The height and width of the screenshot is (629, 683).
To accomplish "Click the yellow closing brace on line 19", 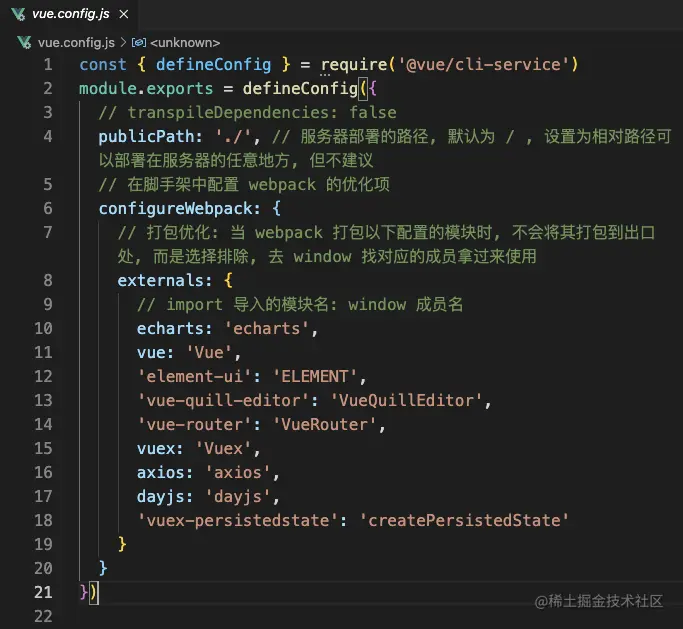I will 122,544.
